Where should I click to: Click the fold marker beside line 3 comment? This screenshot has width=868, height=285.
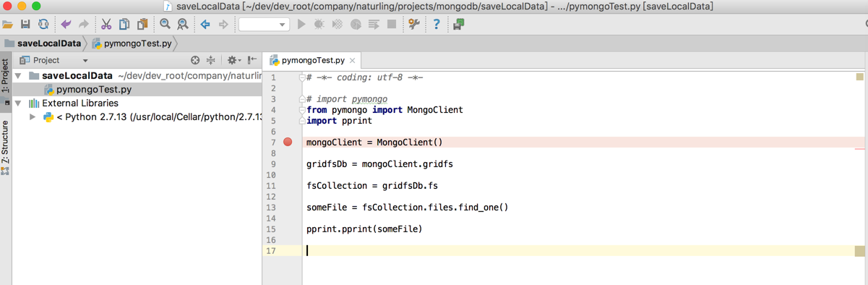click(x=302, y=99)
